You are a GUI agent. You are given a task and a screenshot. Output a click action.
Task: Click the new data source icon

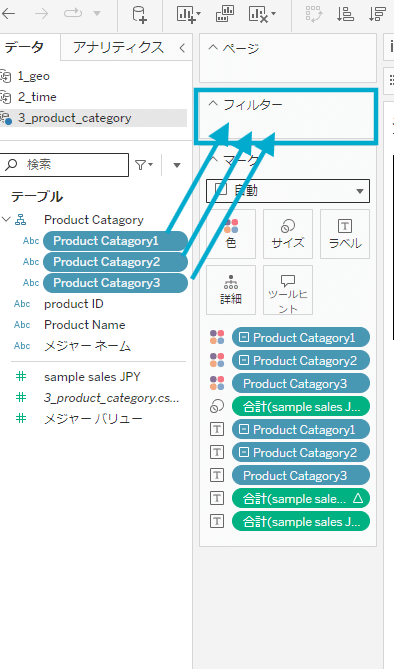coord(140,14)
